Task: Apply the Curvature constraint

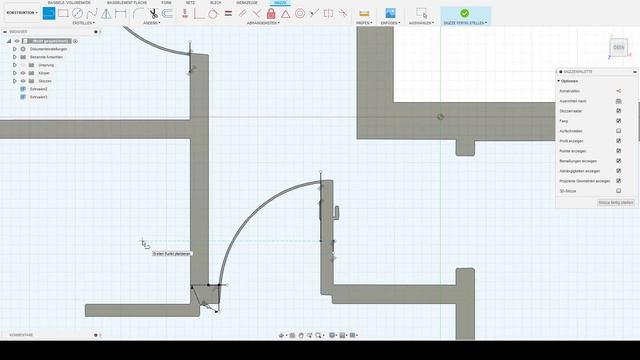Action: 342,13
